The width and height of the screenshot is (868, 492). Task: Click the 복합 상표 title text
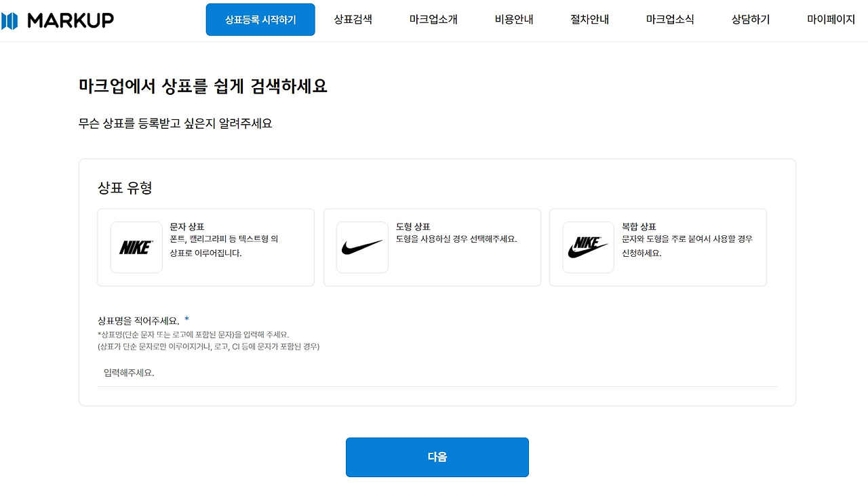(639, 226)
